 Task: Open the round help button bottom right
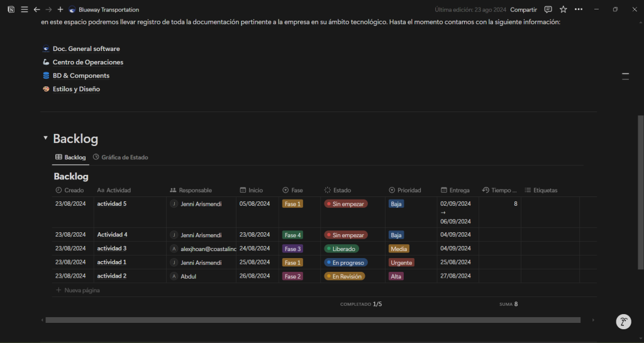tap(623, 322)
